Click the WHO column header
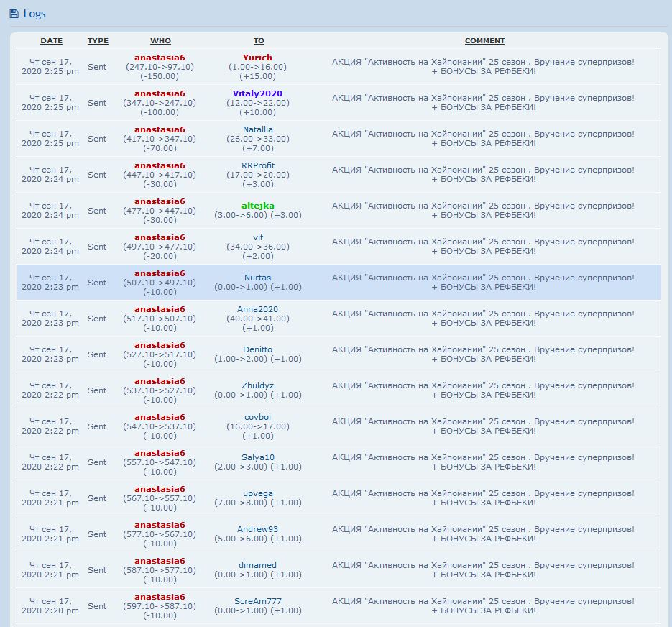The width and height of the screenshot is (672, 627). coord(160,41)
